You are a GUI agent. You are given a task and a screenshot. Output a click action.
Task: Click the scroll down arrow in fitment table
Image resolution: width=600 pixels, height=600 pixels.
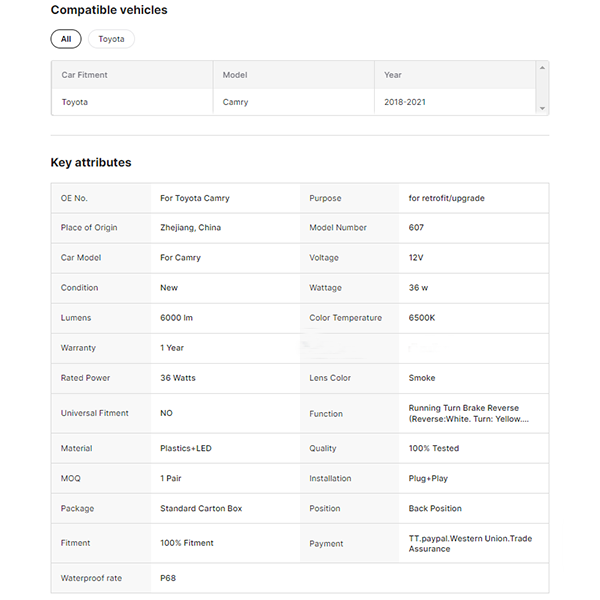pos(542,108)
